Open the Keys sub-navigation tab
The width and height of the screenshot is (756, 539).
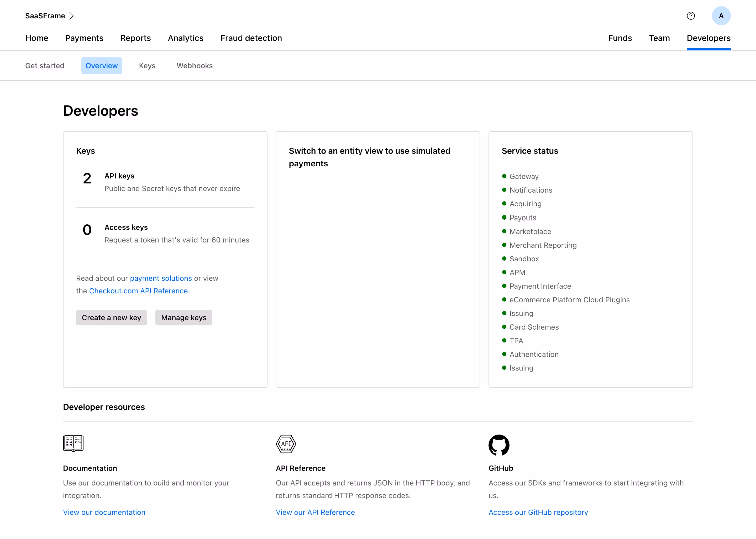tap(147, 65)
